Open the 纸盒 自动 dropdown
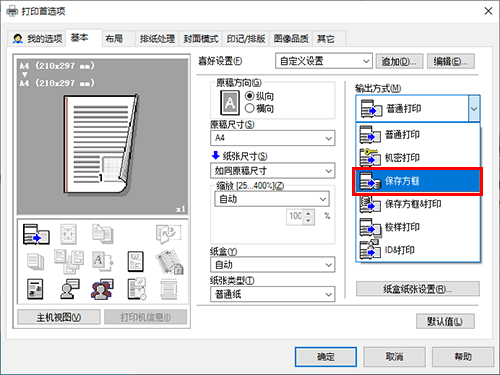Viewport: 500px width, 375px height. click(x=272, y=265)
